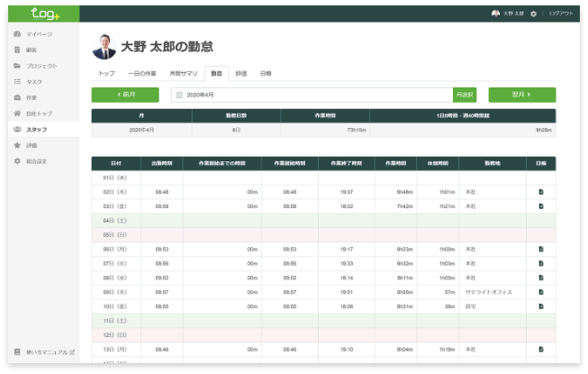Image resolution: width=588 pixels, height=374 pixels.
Task: Switch to the 月間サマリ tab
Action: click(184, 73)
